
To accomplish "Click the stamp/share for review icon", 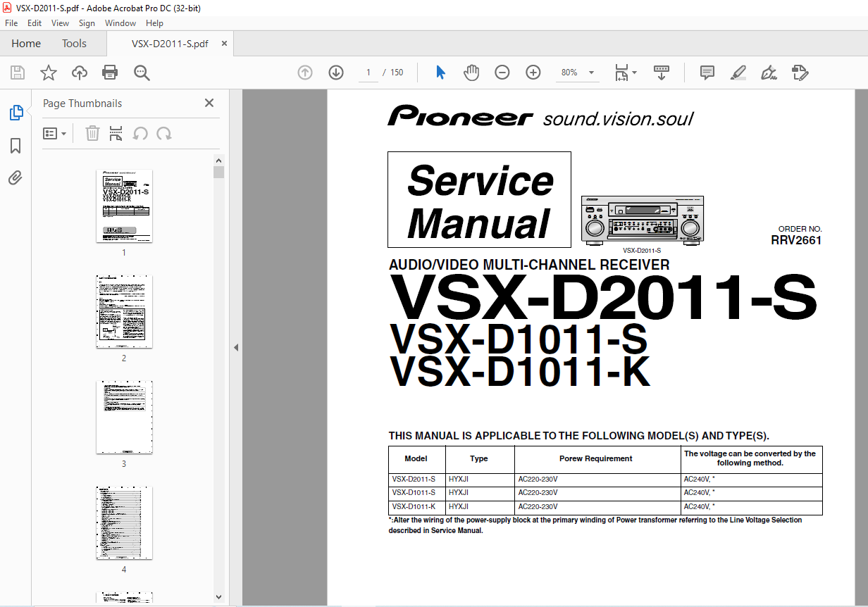I will [x=800, y=73].
